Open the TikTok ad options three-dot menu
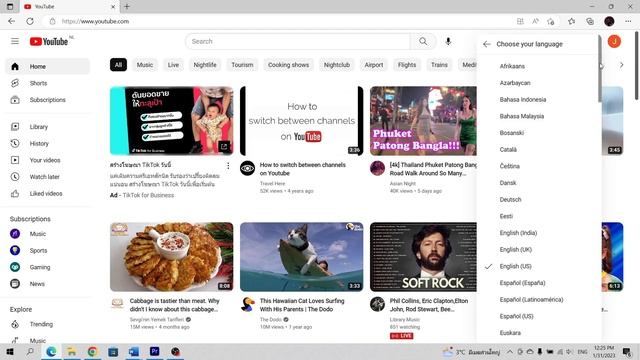This screenshot has height=360, width=640. pos(228,166)
